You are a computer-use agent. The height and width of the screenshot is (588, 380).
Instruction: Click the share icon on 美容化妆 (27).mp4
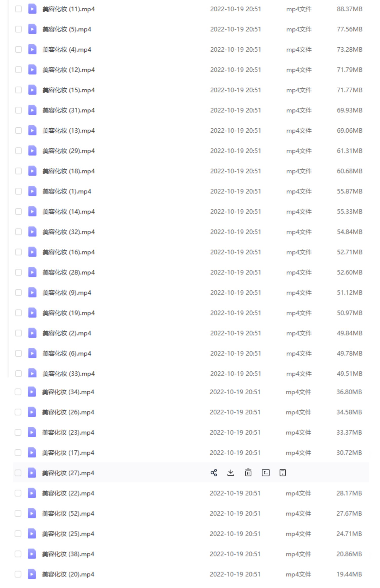pyautogui.click(x=214, y=473)
